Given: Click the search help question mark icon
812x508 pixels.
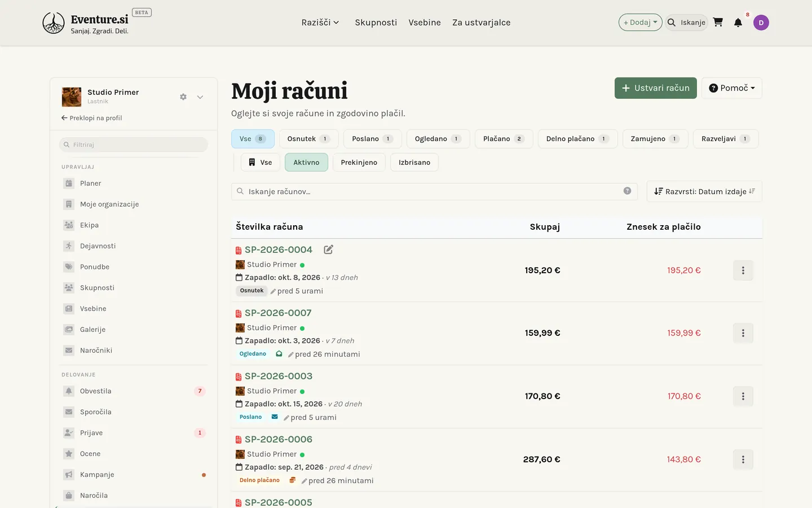Looking at the screenshot, I should [x=627, y=191].
